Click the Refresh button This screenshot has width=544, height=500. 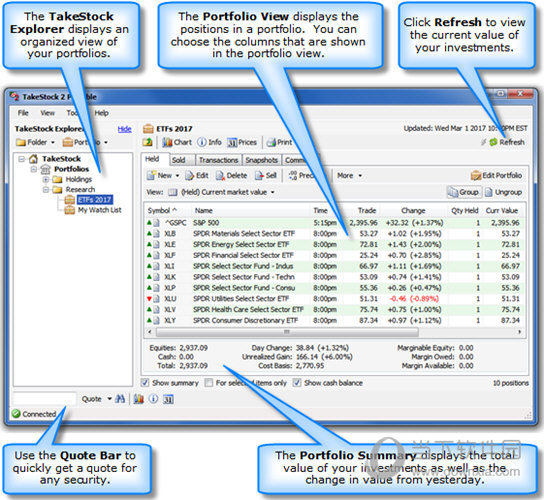coord(507,142)
